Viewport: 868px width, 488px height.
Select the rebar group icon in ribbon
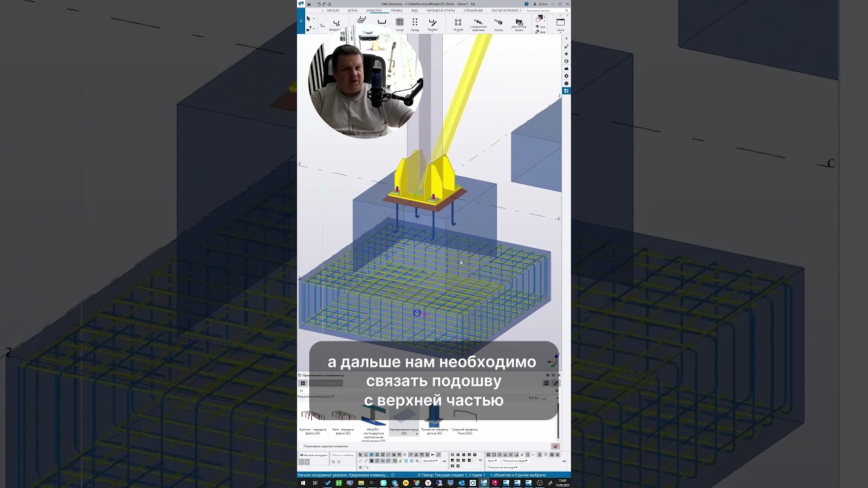[361, 20]
